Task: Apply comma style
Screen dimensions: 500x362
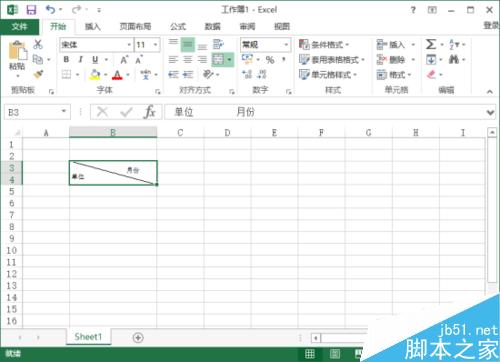Action: pos(284,59)
